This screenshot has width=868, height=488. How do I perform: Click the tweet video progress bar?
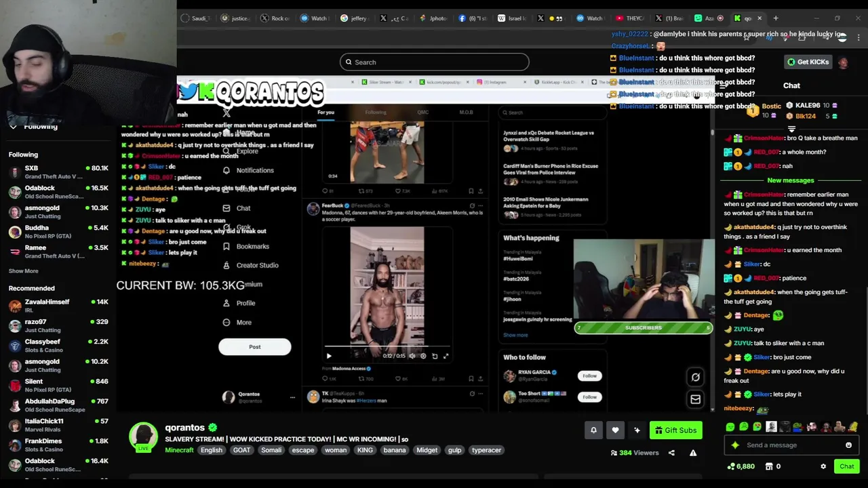(387, 347)
